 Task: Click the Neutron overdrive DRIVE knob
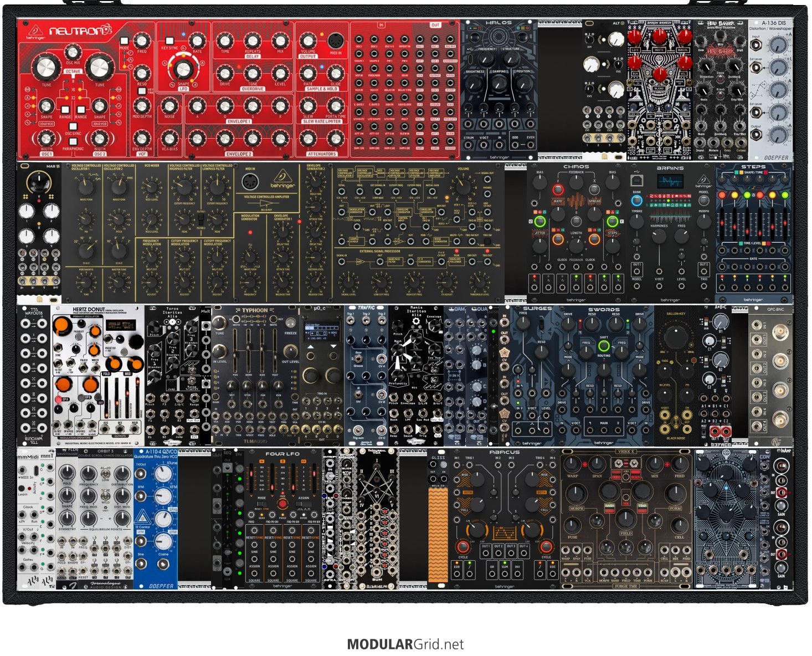pyautogui.click(x=225, y=72)
